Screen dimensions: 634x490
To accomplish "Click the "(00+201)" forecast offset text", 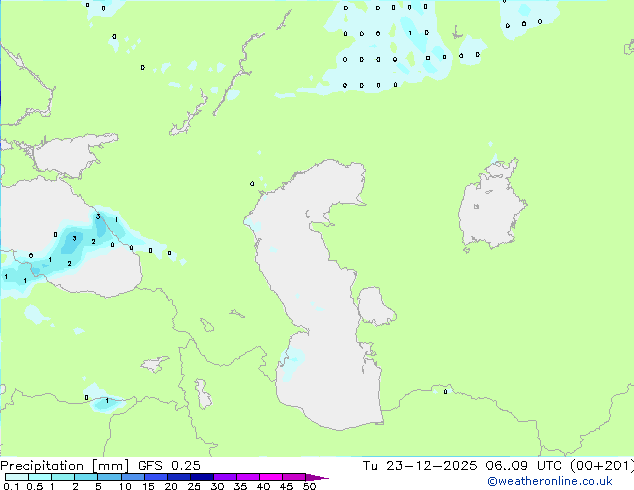I will point(602,466).
